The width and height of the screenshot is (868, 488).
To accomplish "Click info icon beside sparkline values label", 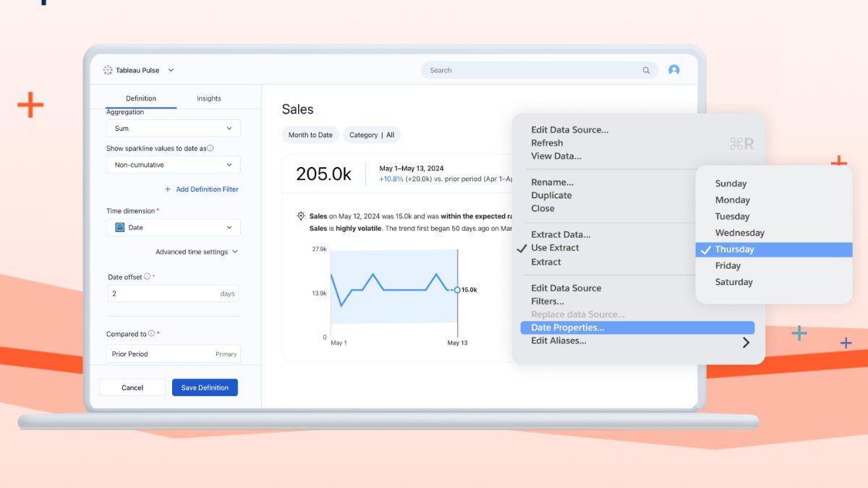I will pos(210,147).
